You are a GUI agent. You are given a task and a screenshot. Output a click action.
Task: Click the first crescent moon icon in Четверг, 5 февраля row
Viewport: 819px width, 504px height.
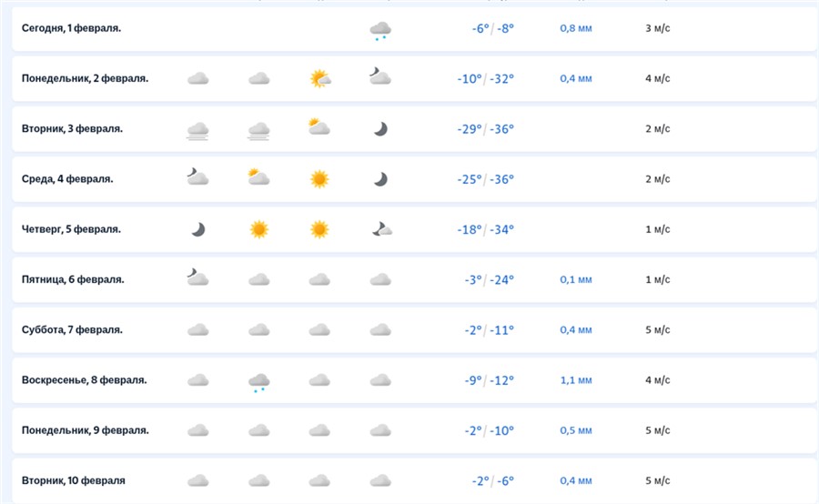coord(198,229)
